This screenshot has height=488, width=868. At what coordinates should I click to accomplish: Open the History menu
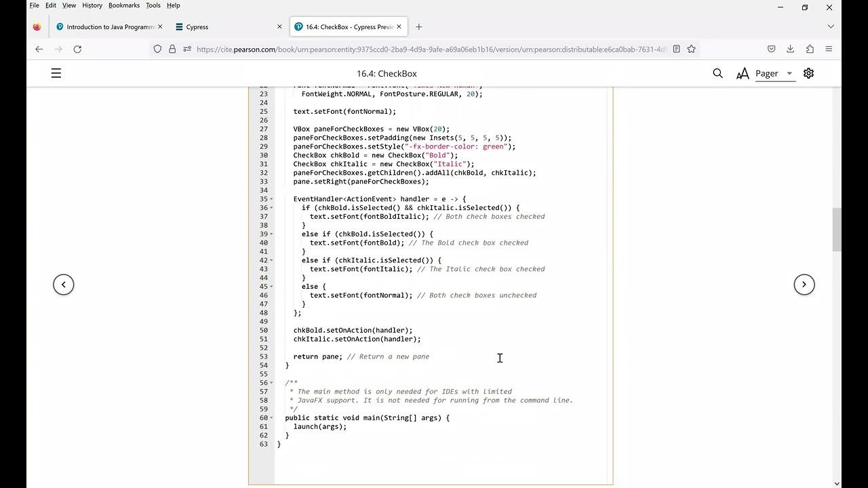(x=92, y=5)
